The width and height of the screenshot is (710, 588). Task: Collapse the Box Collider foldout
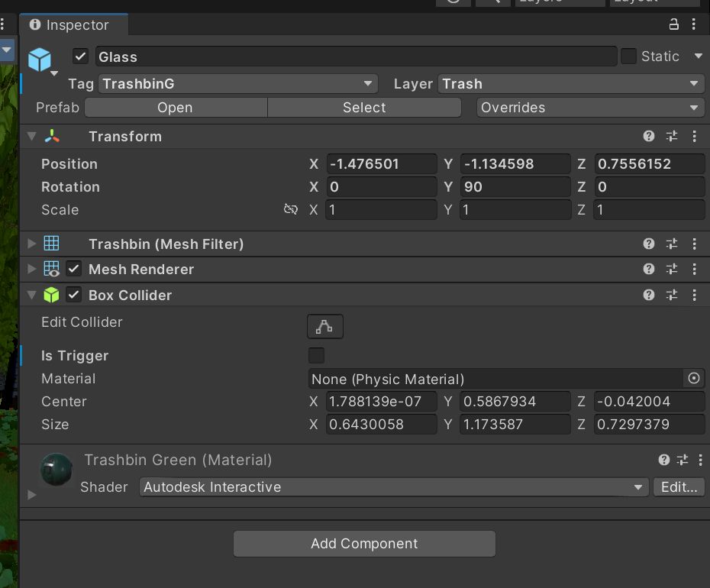[32, 295]
